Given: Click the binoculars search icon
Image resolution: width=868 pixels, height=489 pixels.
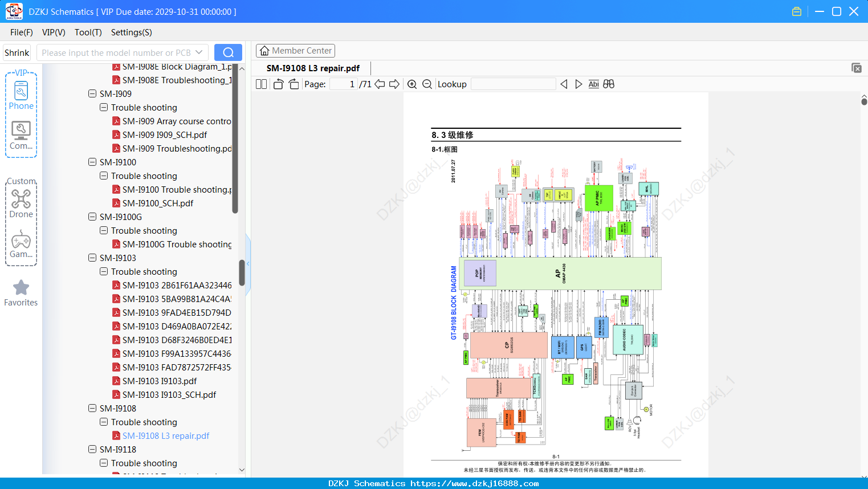Looking at the screenshot, I should [x=609, y=84].
